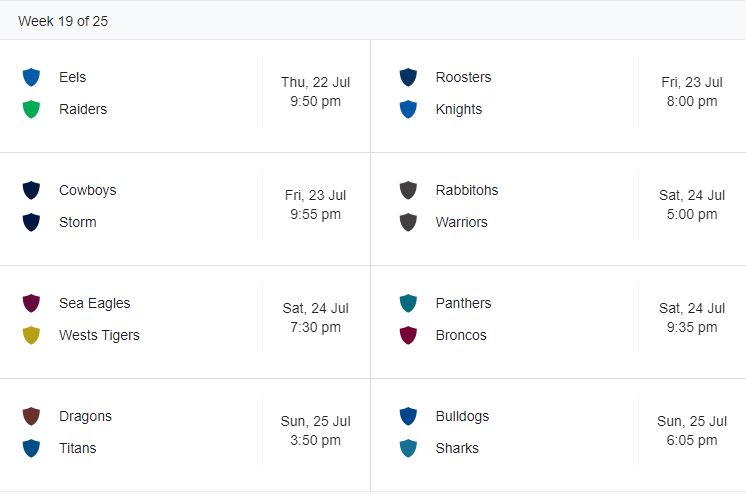Select the Rabbitohs team name
The image size is (746, 494).
pyautogui.click(x=466, y=190)
